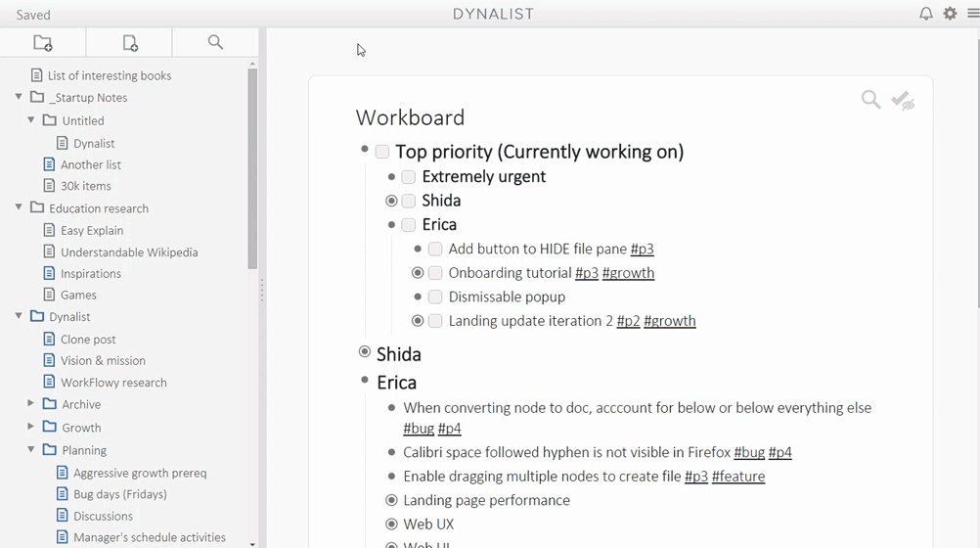This screenshot has width=980, height=548.
Task: Click collapsed bullet of Landing page performance
Action: click(x=392, y=500)
